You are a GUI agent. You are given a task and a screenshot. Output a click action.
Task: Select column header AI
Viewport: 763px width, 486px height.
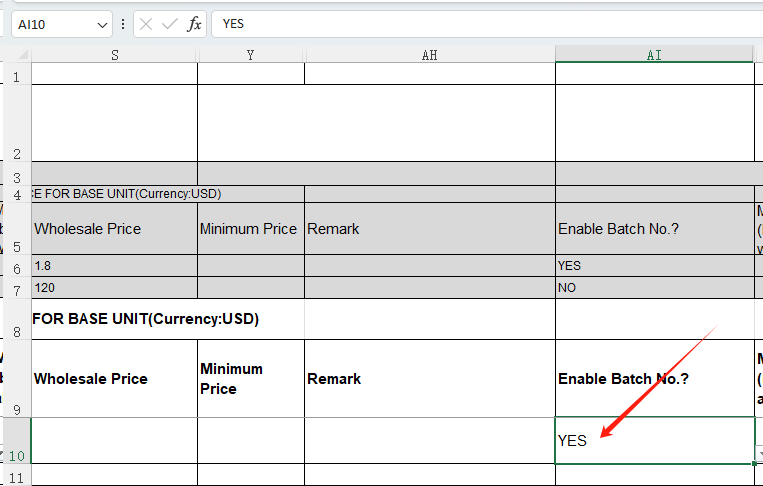pos(654,55)
